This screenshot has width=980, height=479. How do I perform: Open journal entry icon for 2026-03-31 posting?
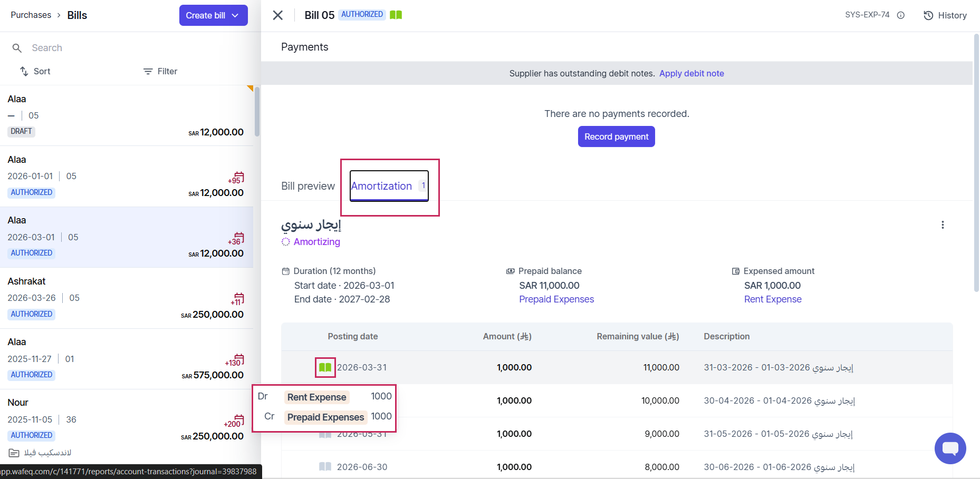click(x=325, y=367)
